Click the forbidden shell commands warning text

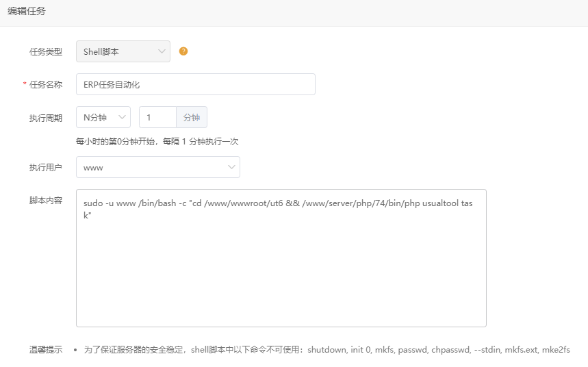pos(327,350)
